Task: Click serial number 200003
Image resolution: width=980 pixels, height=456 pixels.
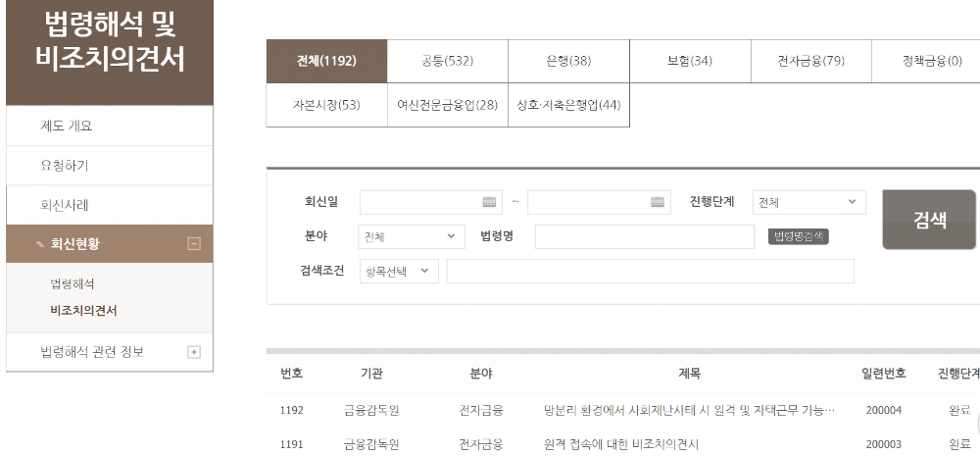Action: tap(884, 445)
